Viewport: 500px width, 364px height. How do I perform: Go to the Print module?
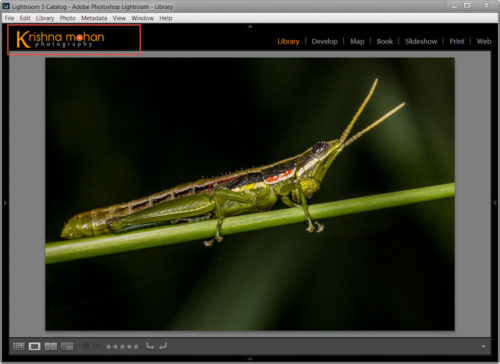coord(457,41)
